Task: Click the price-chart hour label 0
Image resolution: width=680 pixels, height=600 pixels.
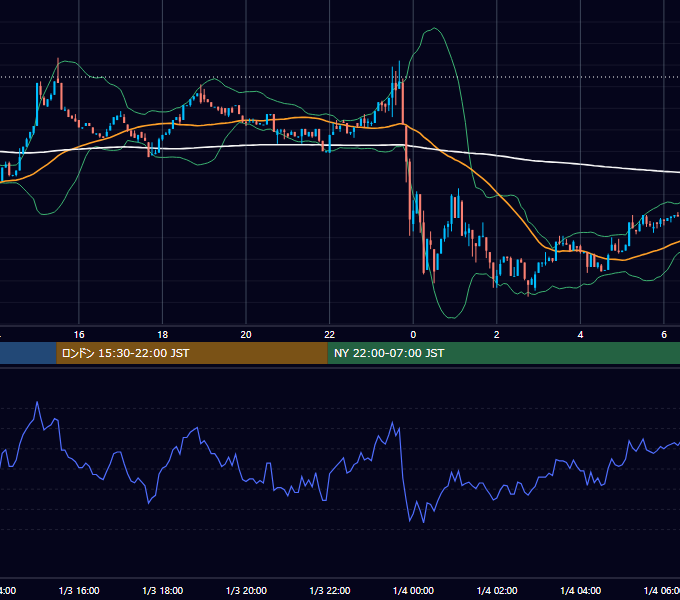Action: [x=413, y=334]
